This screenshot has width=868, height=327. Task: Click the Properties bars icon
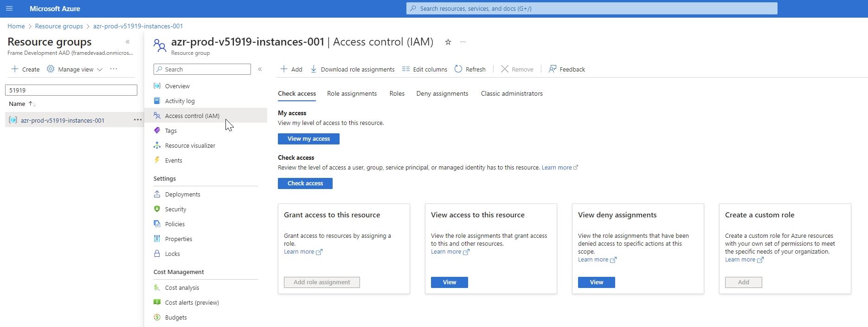point(157,239)
